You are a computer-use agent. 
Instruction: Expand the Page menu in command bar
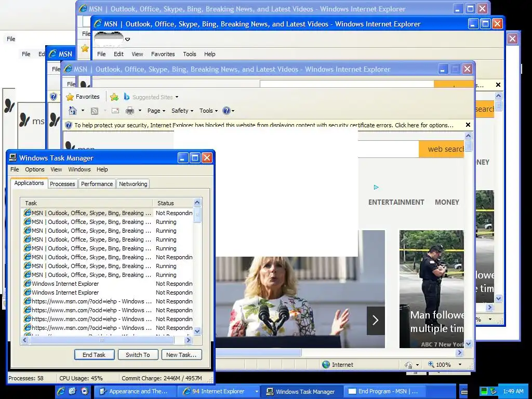156,111
